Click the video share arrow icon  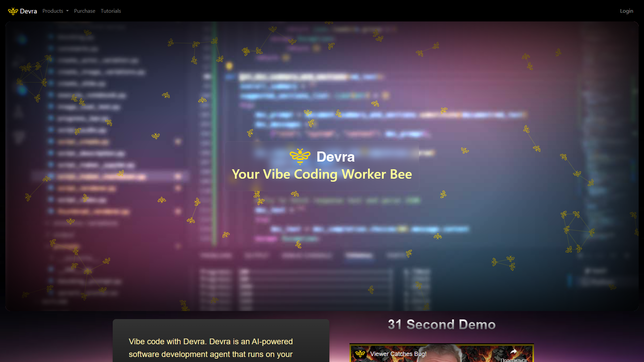pyautogui.click(x=514, y=352)
